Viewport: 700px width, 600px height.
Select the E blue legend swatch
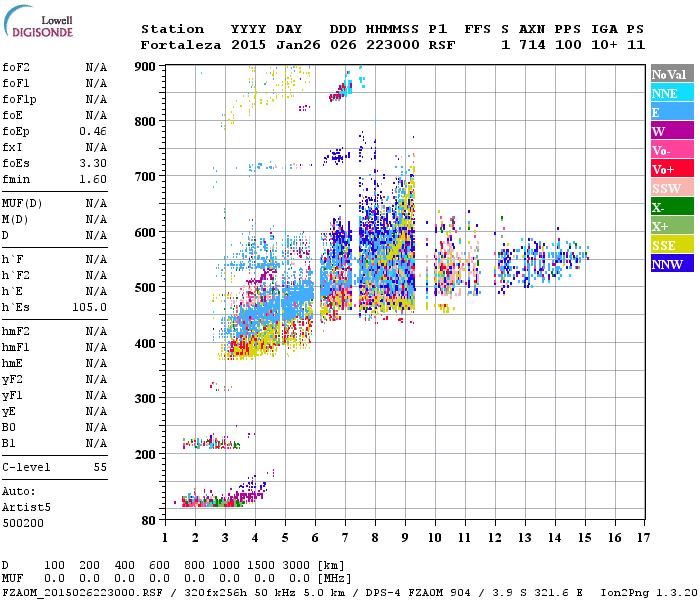pos(672,112)
